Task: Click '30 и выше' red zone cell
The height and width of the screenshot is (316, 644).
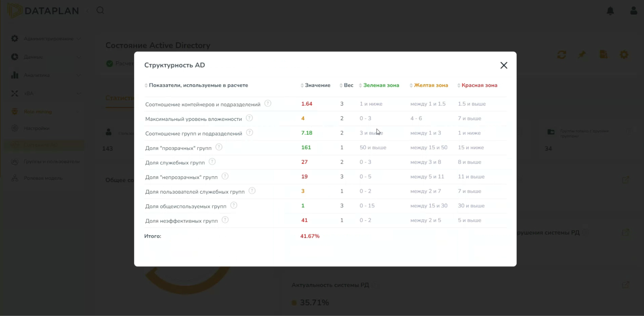Action: tap(471, 206)
